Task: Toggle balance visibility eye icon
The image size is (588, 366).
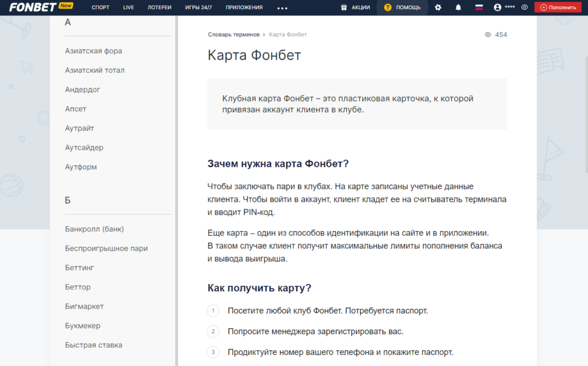Action: click(x=525, y=7)
